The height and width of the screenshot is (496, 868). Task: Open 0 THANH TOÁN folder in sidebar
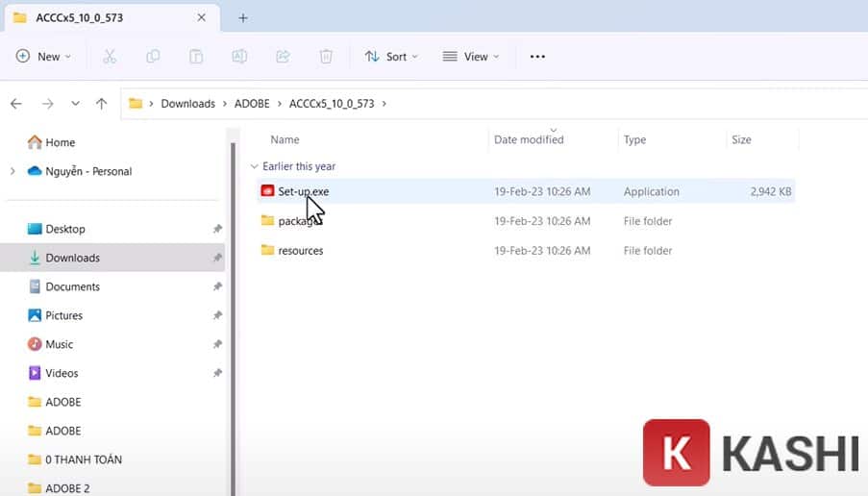coord(84,459)
